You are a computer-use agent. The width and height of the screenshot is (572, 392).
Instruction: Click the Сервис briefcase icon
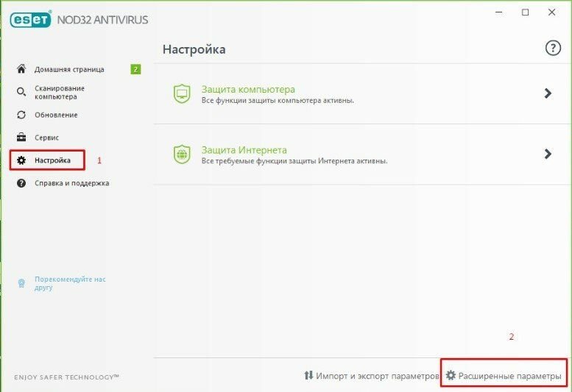tap(21, 138)
